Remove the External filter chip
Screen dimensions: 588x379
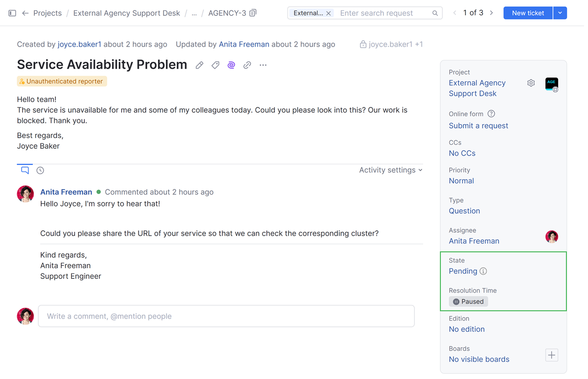coord(329,13)
